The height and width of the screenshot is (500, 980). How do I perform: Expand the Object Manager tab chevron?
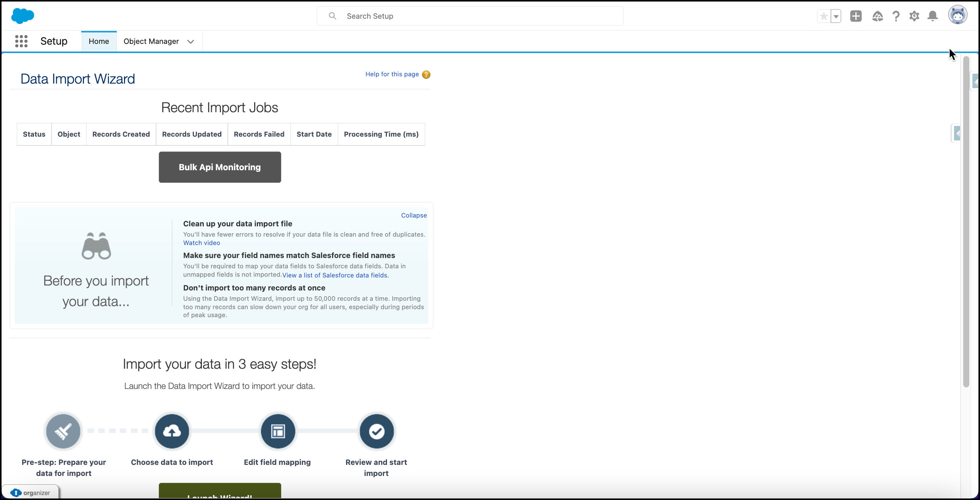click(191, 42)
